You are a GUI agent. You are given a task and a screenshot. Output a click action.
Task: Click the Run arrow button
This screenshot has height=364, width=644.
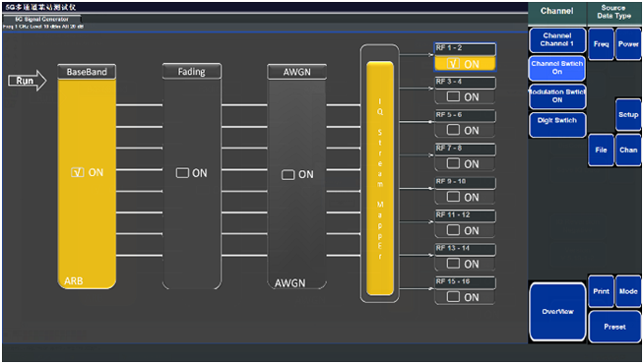pos(28,81)
